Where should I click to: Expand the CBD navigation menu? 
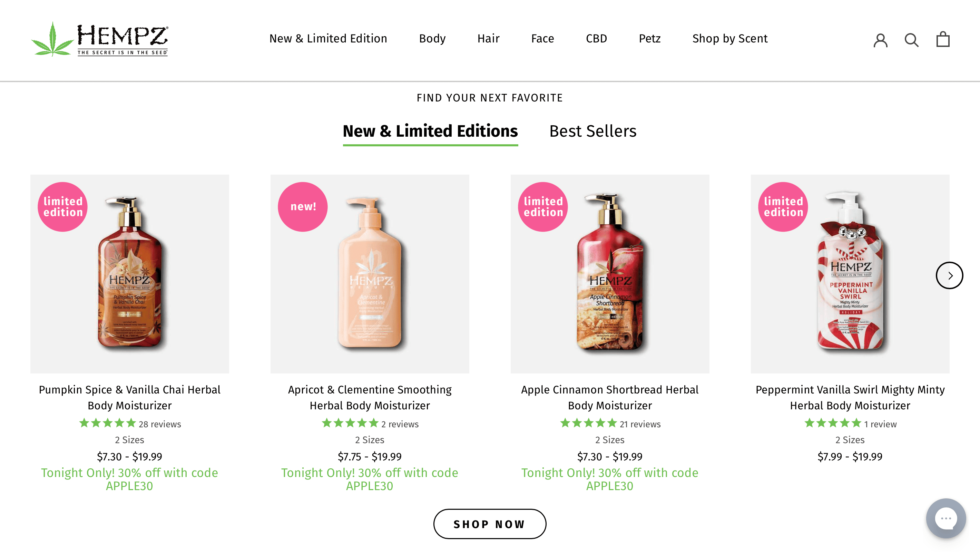(596, 39)
